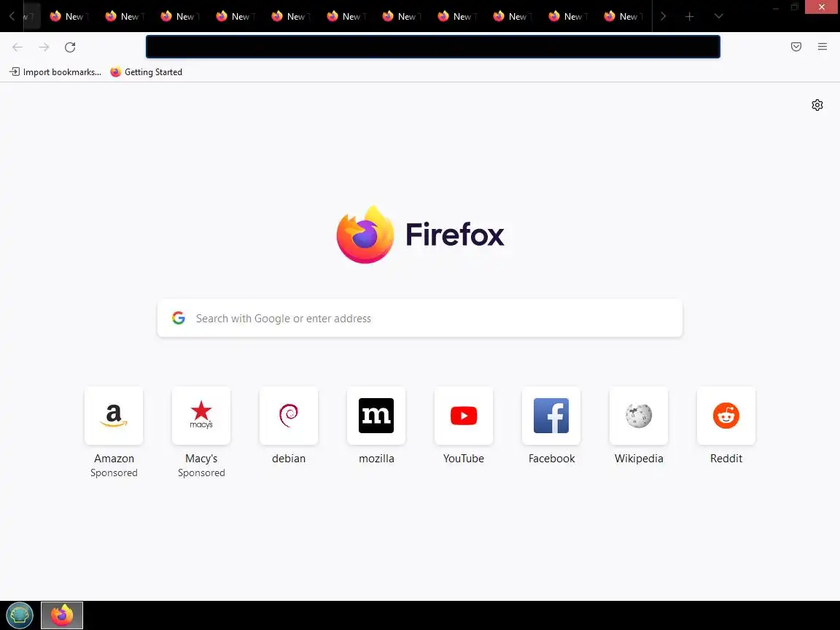Click the Firefox icon in taskbar
840x630 pixels.
(x=62, y=615)
